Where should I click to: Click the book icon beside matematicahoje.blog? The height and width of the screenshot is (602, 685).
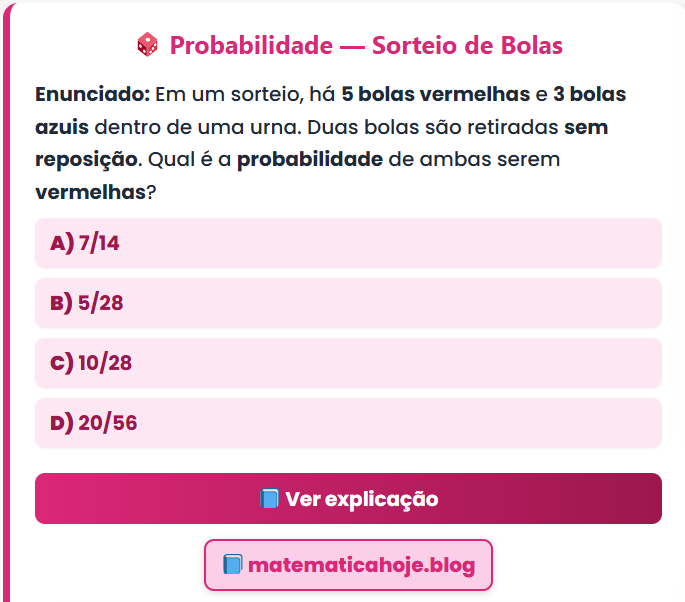coord(232,565)
